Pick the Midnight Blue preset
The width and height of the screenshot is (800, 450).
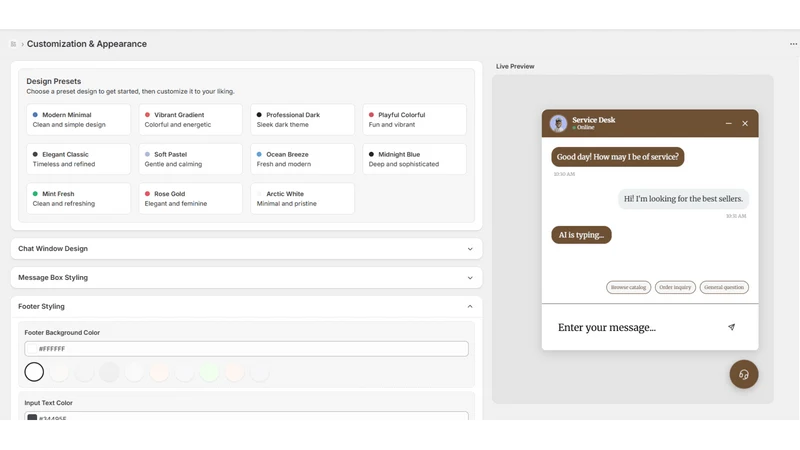tap(414, 159)
